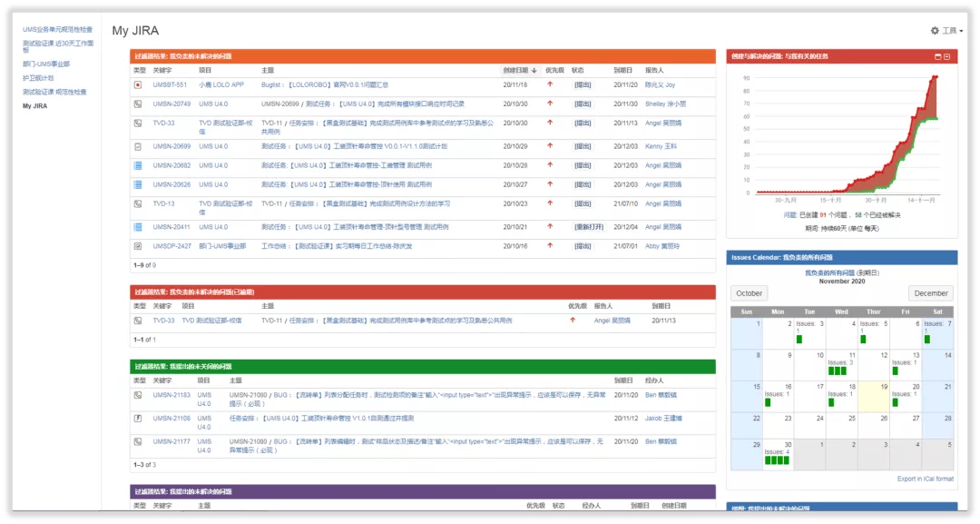The width and height of the screenshot is (980, 524).
Task: Click the type icon for TVD-13
Action: [x=138, y=203]
